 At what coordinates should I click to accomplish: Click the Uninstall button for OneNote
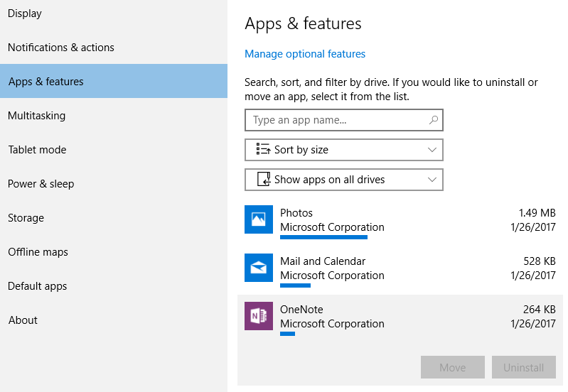[524, 367]
